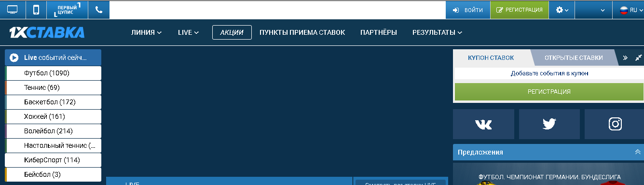Screen dimensions: 644x185
Task: Collapse the Предложения panel
Action: (638, 152)
